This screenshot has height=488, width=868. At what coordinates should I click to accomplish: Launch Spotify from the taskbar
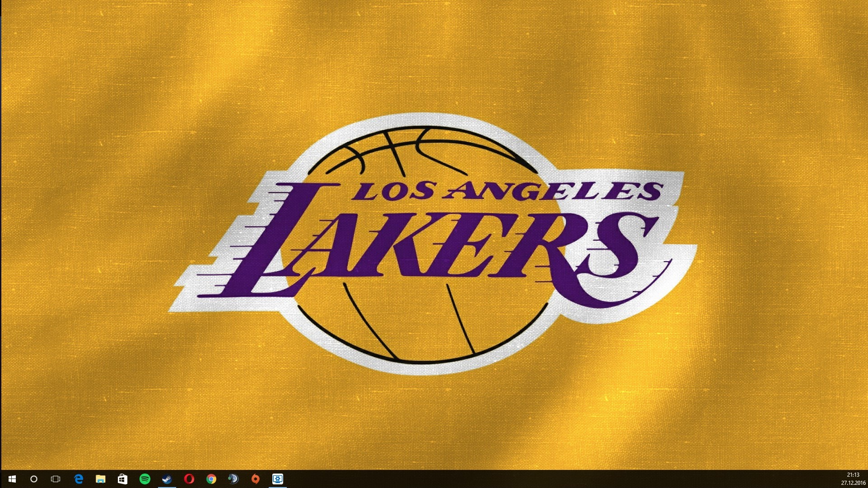point(145,479)
